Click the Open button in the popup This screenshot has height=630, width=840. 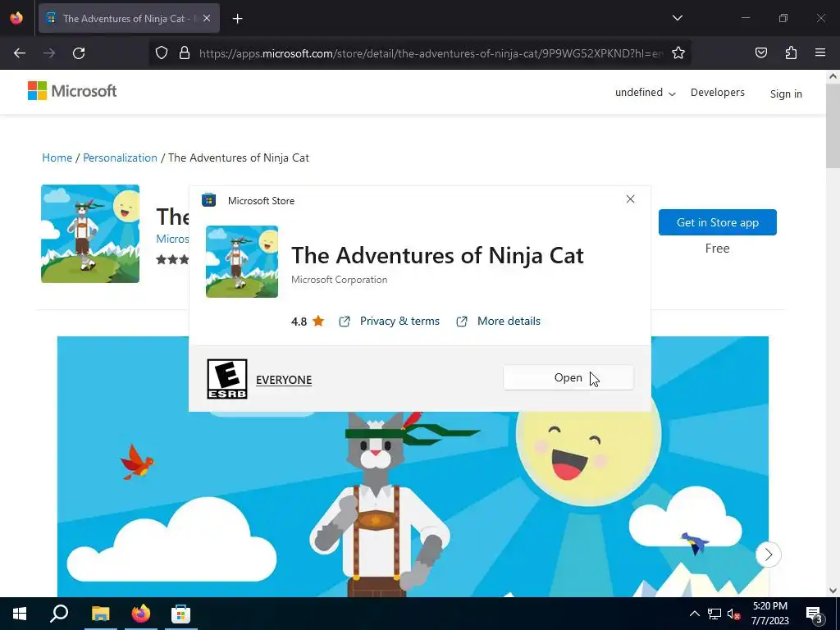pos(568,377)
